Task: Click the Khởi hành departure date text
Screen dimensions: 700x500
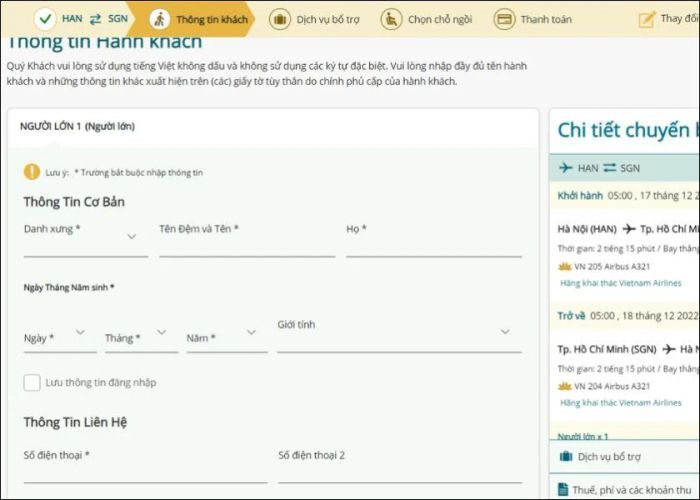Action: click(x=628, y=196)
